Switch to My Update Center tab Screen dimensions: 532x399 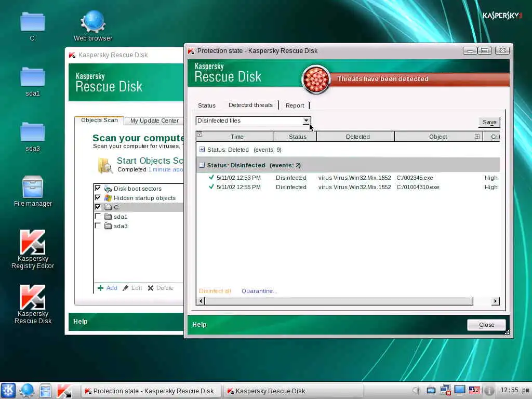tap(154, 121)
